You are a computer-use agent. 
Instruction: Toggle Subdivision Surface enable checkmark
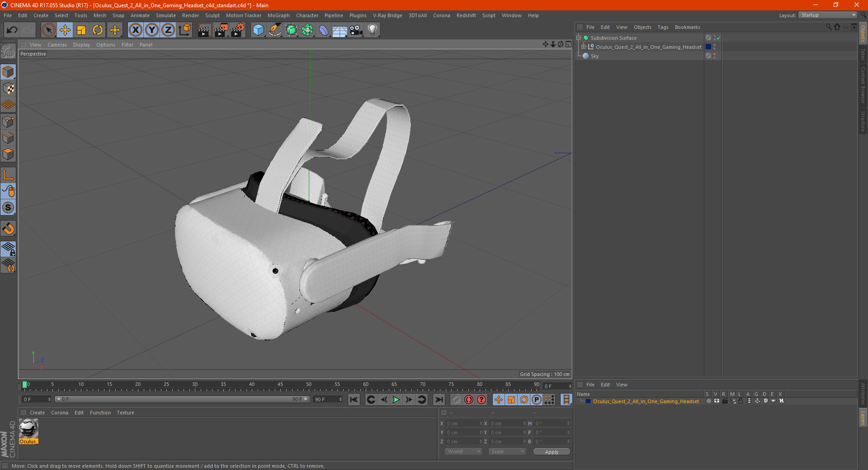click(719, 38)
